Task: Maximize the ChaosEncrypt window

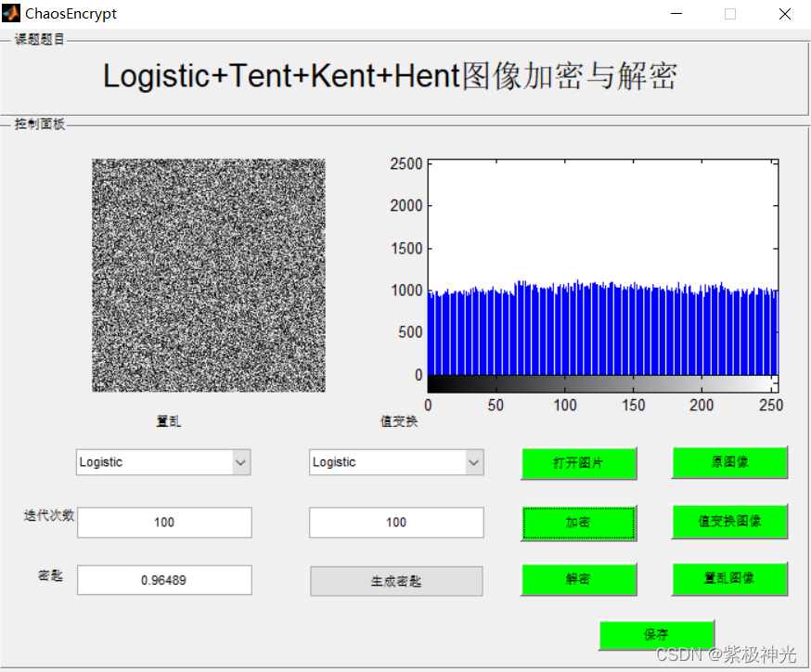Action: coord(729,13)
